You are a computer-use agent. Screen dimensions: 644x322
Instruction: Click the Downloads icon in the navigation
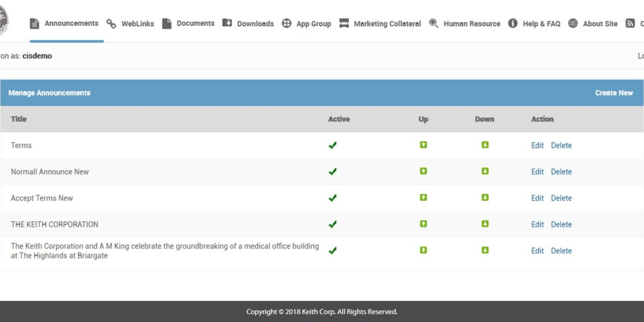(x=228, y=23)
